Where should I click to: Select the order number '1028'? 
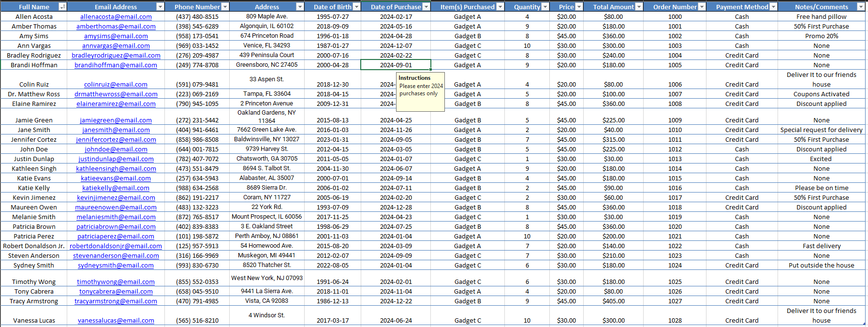(675, 315)
